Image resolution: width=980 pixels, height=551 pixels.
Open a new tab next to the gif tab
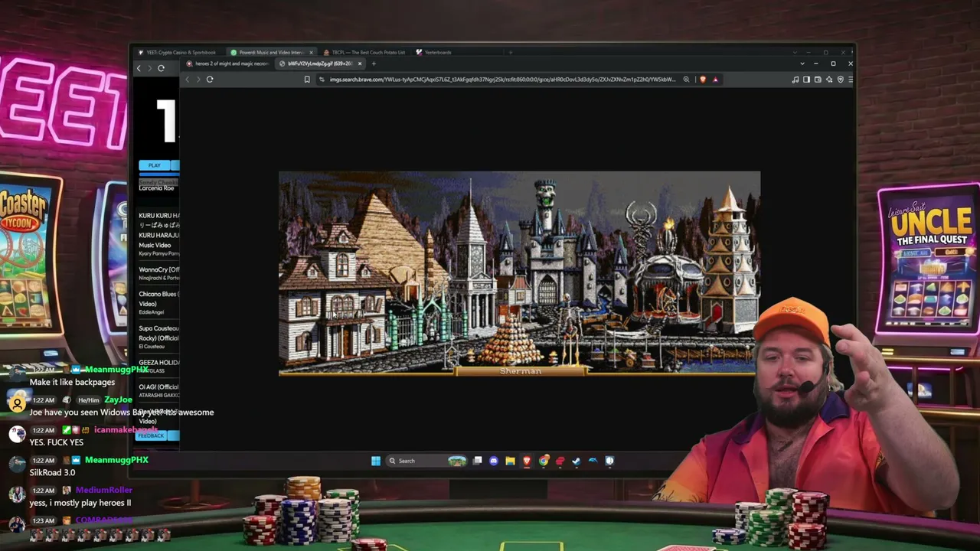(374, 64)
